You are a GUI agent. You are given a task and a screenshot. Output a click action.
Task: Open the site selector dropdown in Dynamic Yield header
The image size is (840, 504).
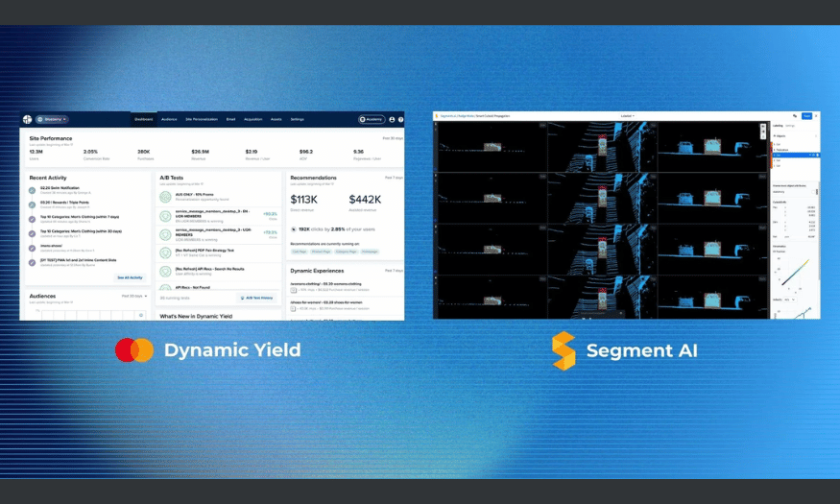(x=52, y=119)
